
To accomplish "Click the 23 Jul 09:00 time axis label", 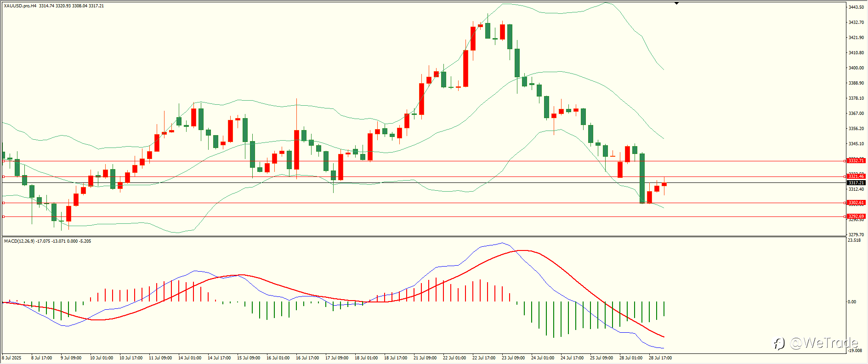I will [x=513, y=358].
